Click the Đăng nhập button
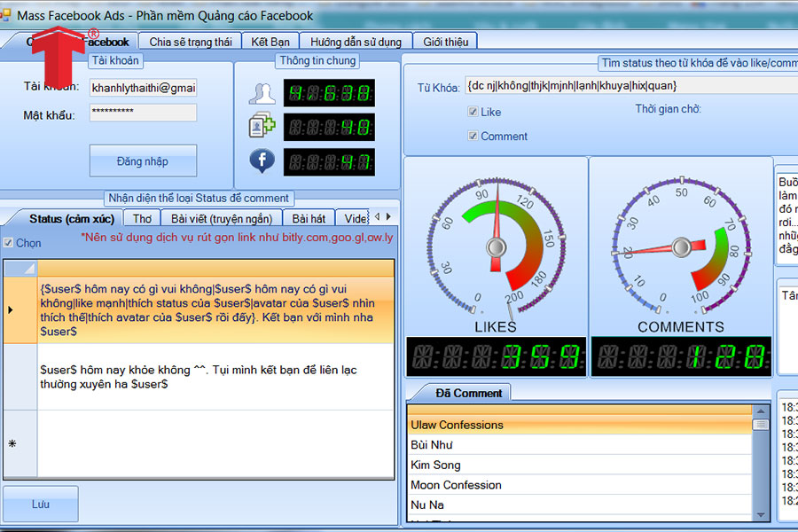The width and height of the screenshot is (798, 532). [x=143, y=160]
